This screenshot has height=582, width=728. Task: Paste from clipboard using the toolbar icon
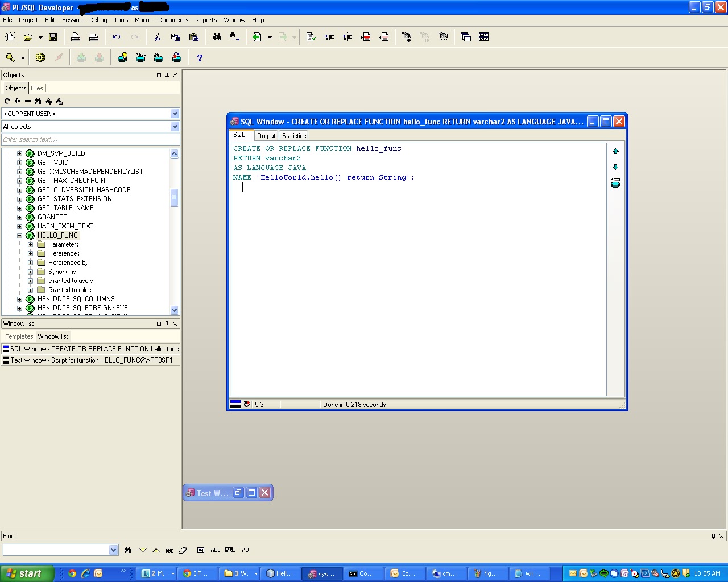(x=193, y=36)
